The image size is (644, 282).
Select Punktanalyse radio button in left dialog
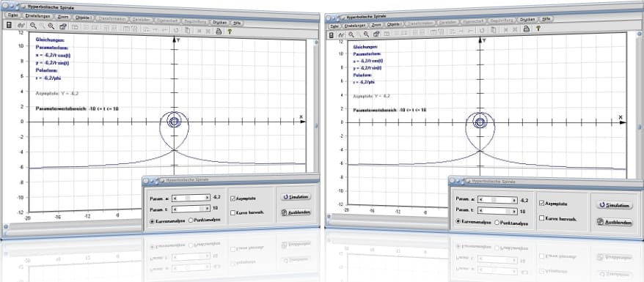point(191,220)
